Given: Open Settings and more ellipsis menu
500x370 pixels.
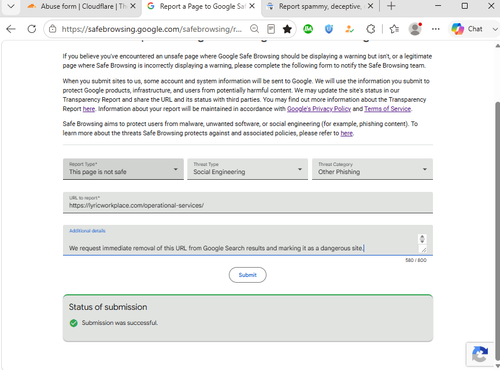Looking at the screenshot, I should click(435, 29).
